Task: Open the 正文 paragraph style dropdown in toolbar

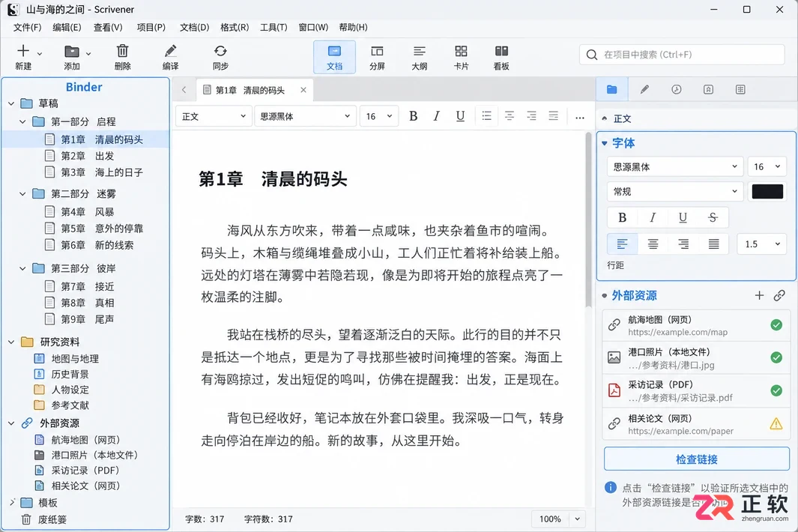Action: pos(214,117)
